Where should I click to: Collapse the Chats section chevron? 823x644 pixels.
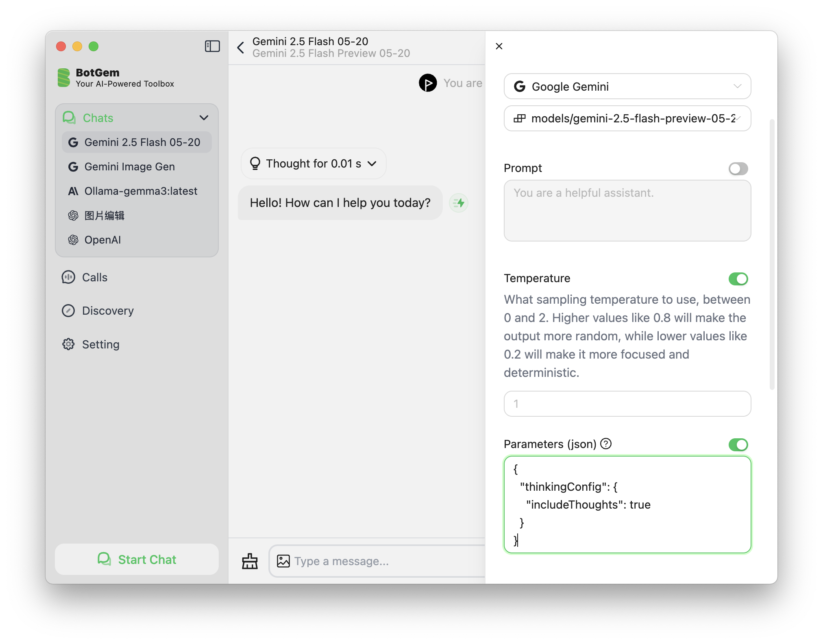point(204,118)
